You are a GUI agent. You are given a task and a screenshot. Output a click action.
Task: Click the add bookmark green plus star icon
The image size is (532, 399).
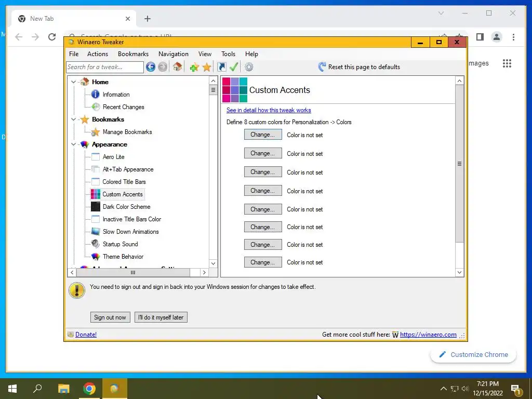point(194,67)
